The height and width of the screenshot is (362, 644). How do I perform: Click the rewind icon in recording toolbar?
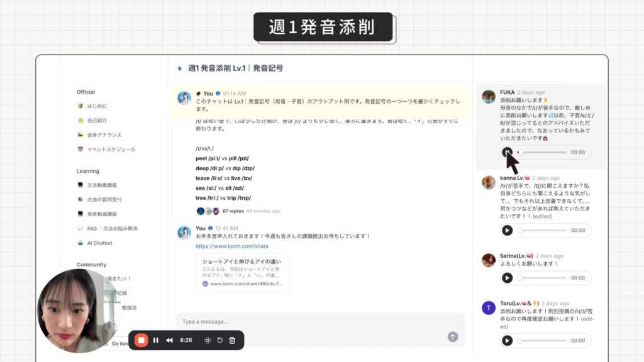tap(169, 340)
